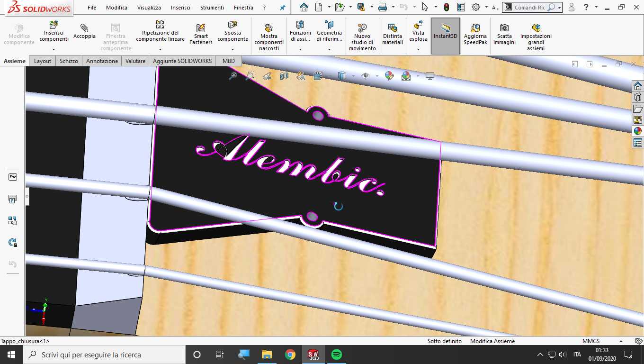The height and width of the screenshot is (364, 644).
Task: Open the Modifica menu
Action: 116,8
